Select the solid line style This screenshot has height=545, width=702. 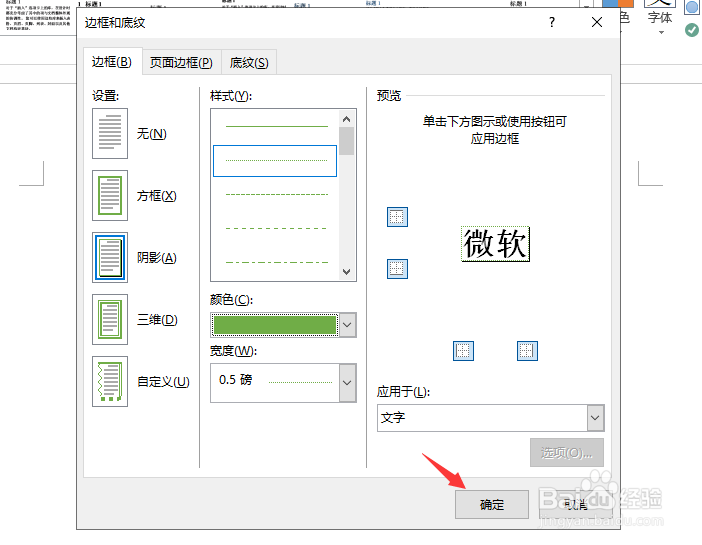[277, 127]
